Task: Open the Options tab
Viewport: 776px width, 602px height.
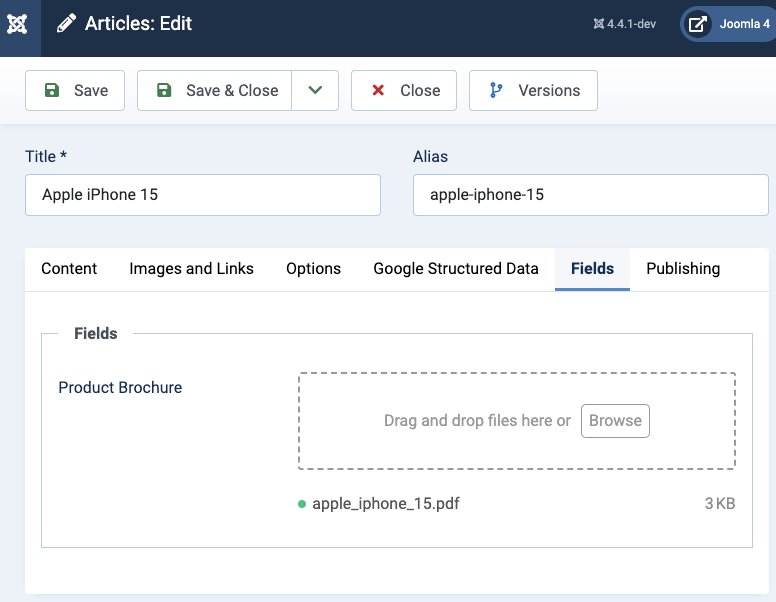Action: point(313,269)
